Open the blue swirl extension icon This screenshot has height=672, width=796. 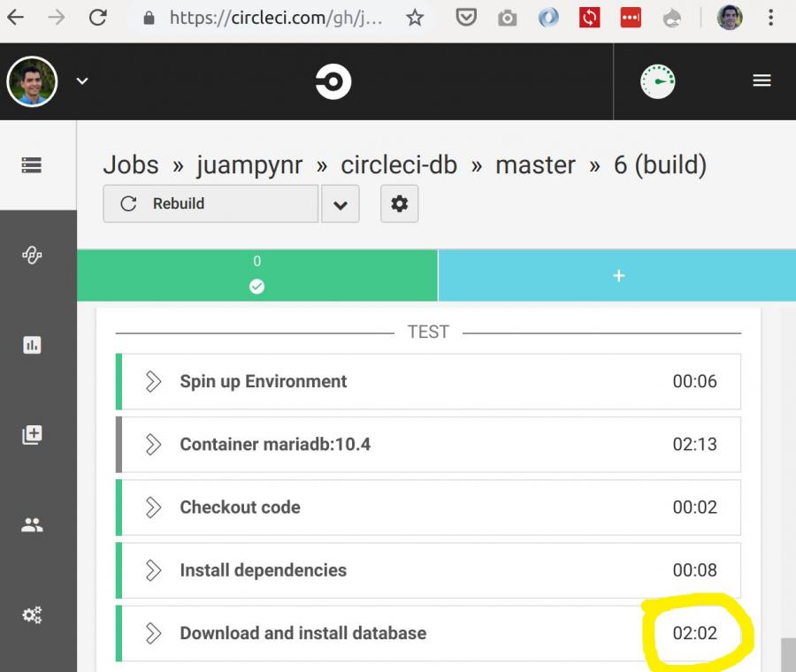(x=548, y=19)
